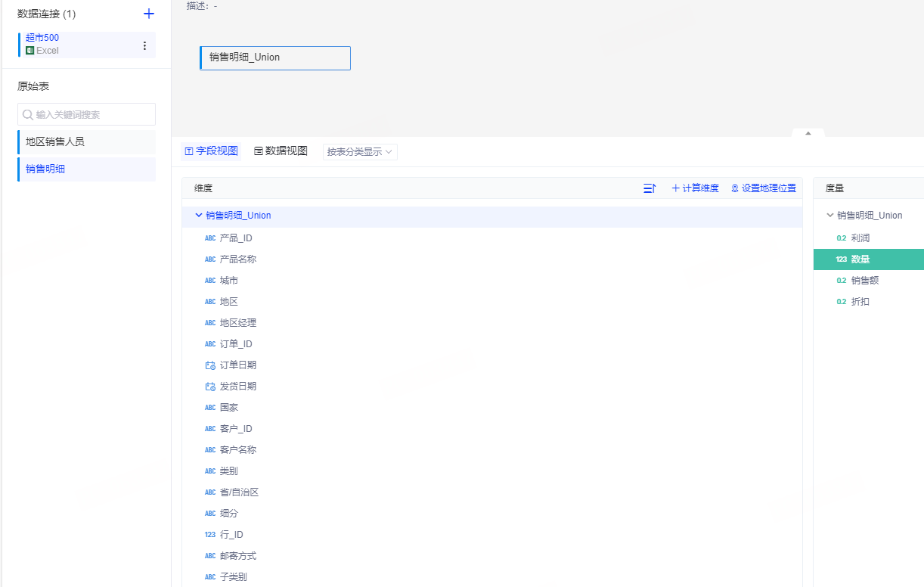The height and width of the screenshot is (587, 924).
Task: Click the 输入关键词搜索 search box
Action: pos(86,113)
